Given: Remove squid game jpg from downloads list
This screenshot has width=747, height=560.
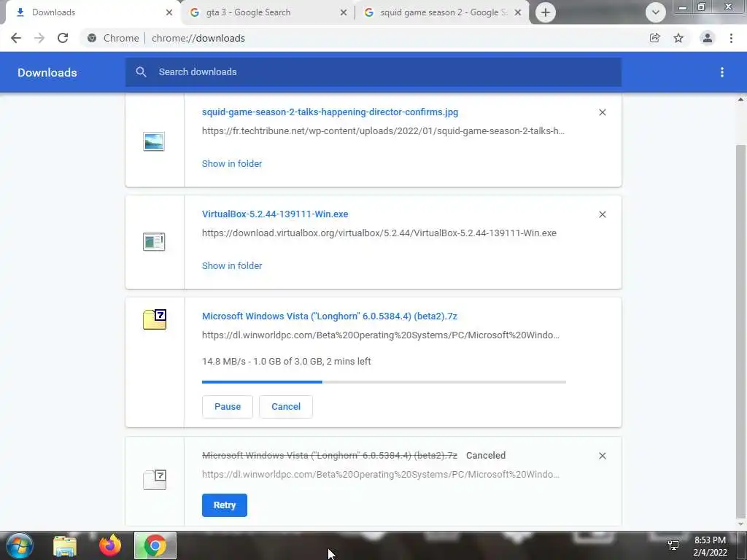Looking at the screenshot, I should [602, 112].
